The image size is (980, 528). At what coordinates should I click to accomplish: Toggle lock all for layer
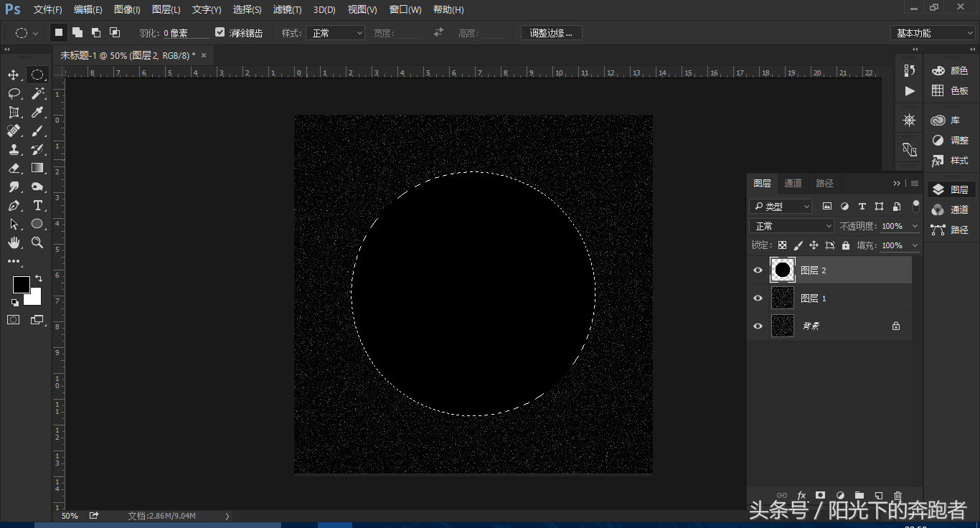point(846,245)
